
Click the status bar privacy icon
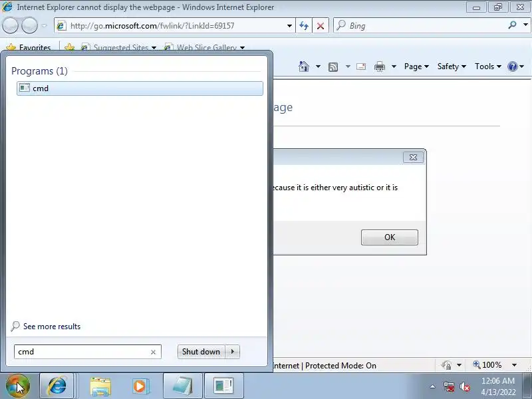coord(446,365)
